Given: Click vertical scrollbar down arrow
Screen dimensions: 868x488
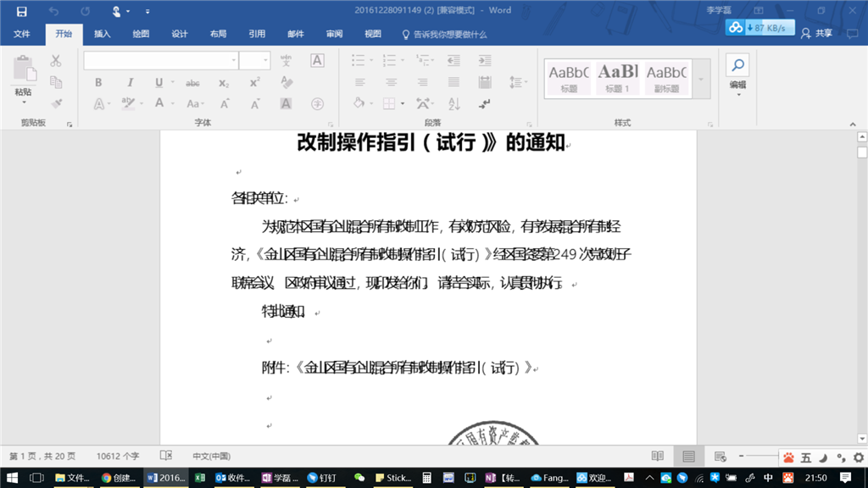Looking at the screenshot, I should point(862,439).
